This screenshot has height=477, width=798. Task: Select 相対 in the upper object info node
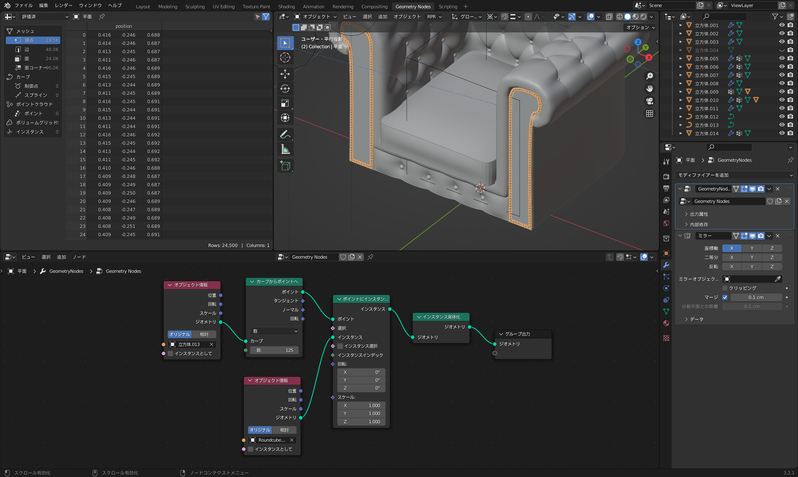click(x=204, y=335)
